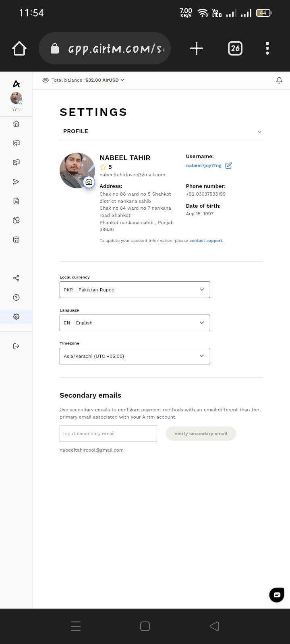The image size is (290, 644).
Task: Click the SETTINGS page title
Action: tap(93, 112)
